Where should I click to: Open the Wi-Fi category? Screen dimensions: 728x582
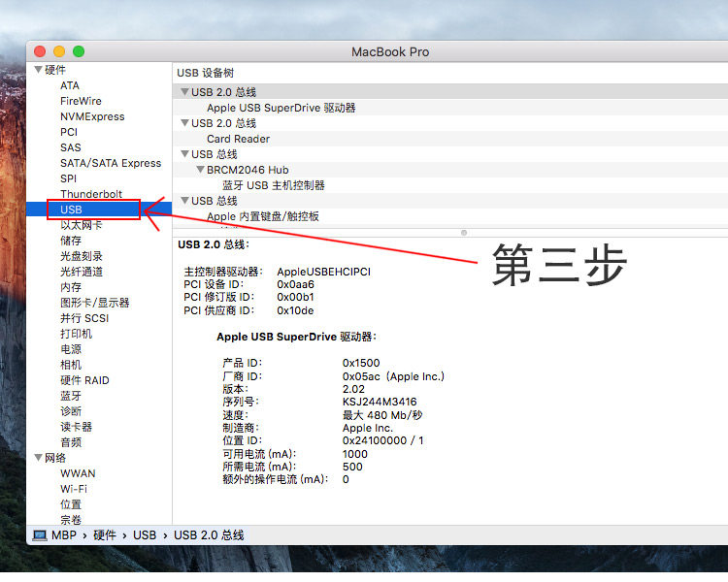pos(74,489)
